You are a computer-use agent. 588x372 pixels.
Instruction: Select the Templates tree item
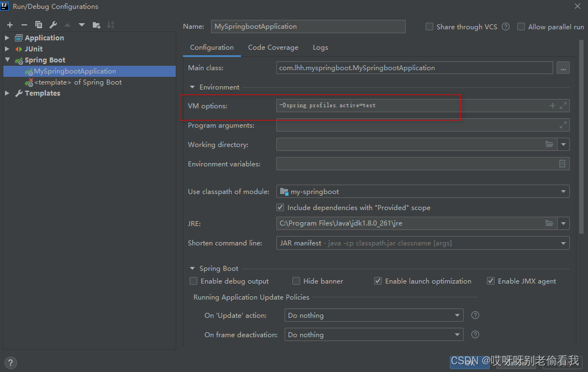point(43,93)
